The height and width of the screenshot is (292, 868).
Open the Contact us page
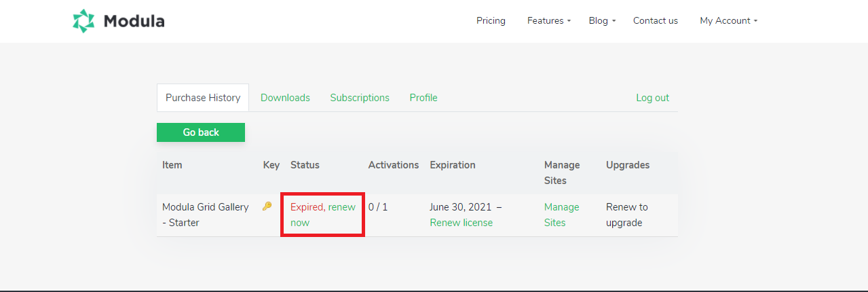pos(656,20)
